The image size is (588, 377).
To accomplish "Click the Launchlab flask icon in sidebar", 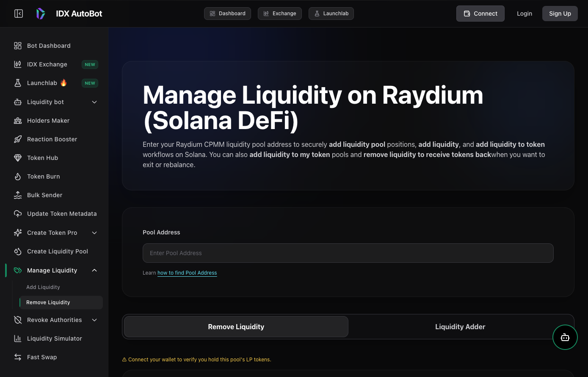I will point(18,83).
